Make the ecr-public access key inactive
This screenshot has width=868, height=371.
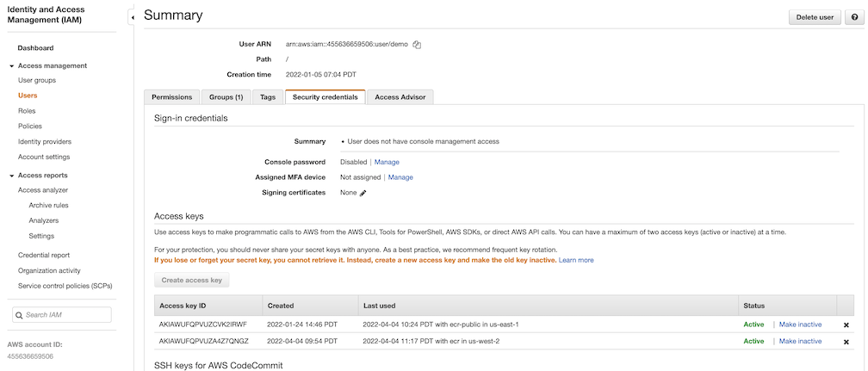(x=800, y=325)
